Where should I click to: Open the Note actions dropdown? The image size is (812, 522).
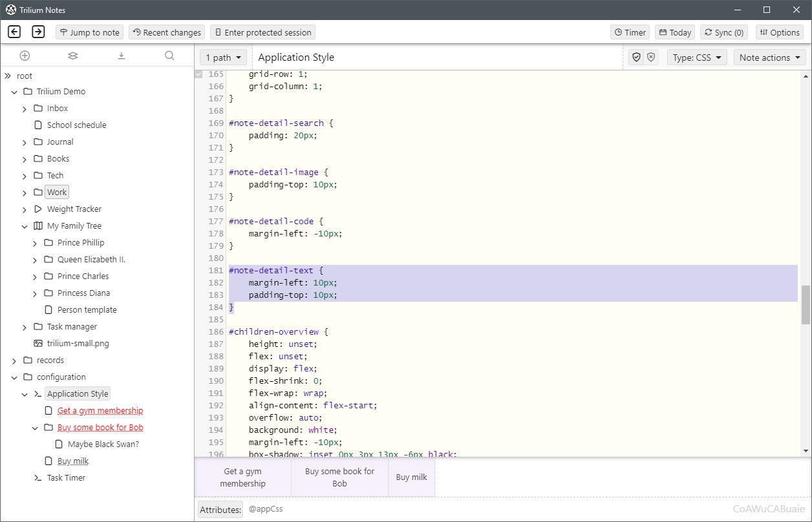pos(769,57)
